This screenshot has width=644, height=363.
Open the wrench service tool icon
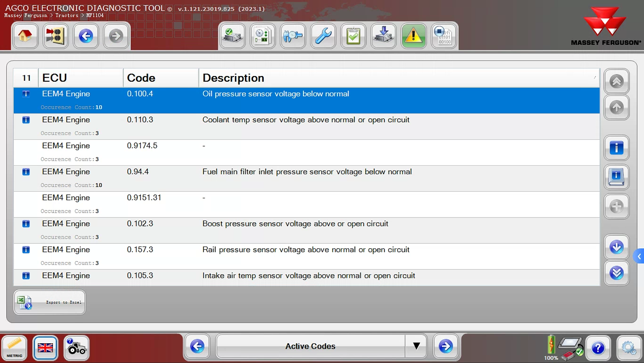click(x=323, y=36)
